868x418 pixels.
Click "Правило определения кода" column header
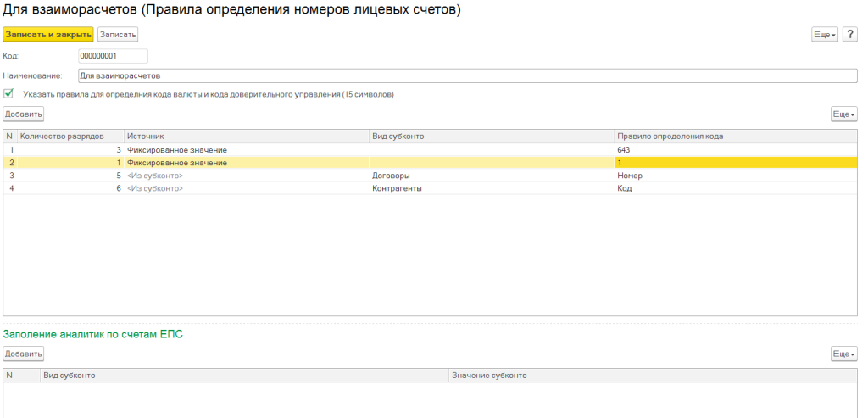click(x=670, y=137)
